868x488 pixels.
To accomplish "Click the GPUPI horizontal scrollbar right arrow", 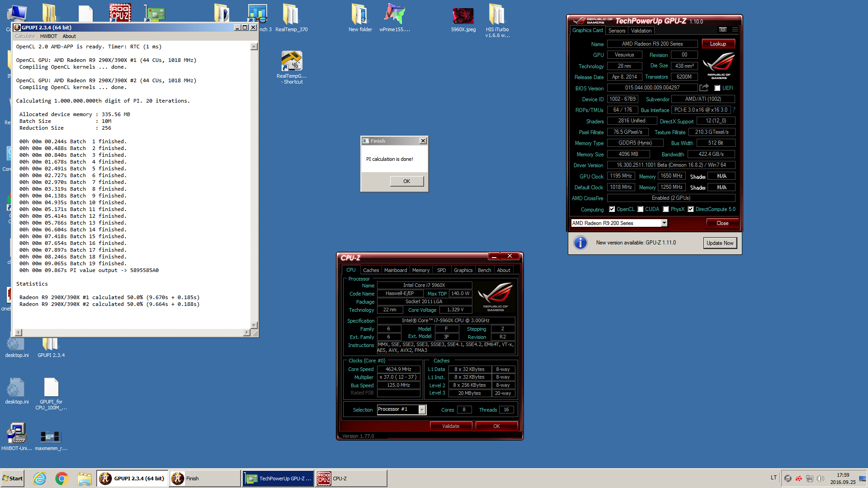I will [246, 333].
